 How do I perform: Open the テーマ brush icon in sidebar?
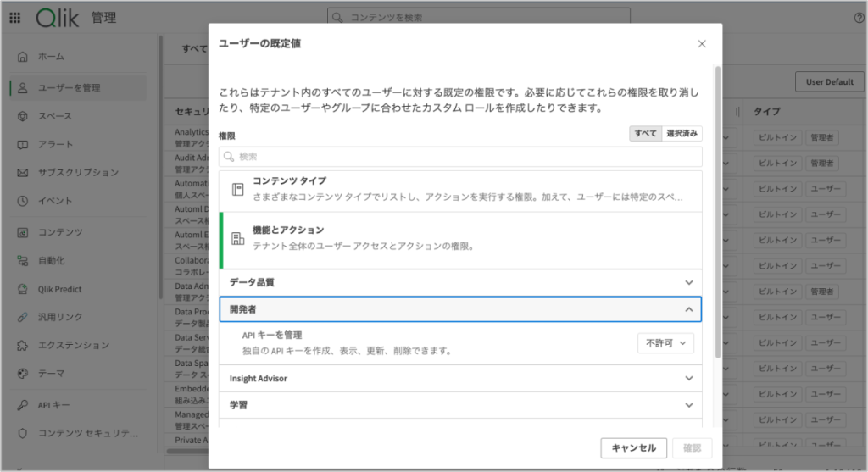pyautogui.click(x=23, y=374)
